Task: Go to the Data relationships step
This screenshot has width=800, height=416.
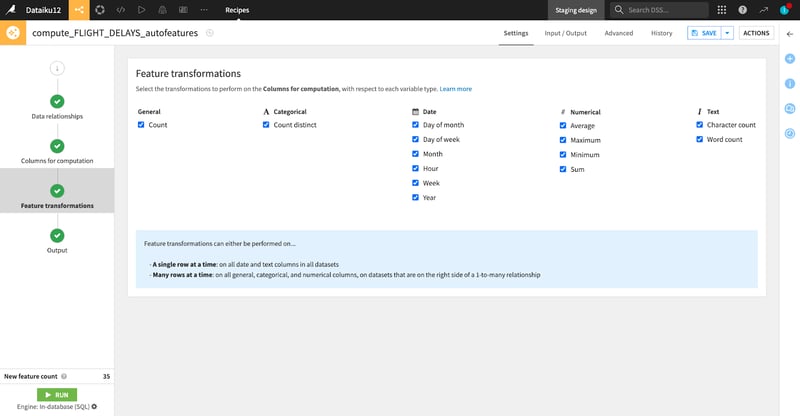Action: tap(57, 107)
